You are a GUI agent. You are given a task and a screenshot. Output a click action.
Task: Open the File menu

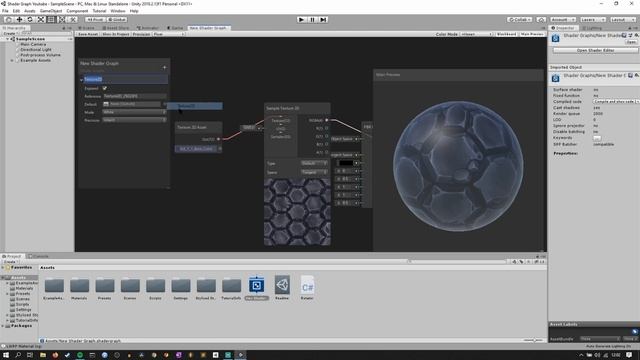point(5,11)
